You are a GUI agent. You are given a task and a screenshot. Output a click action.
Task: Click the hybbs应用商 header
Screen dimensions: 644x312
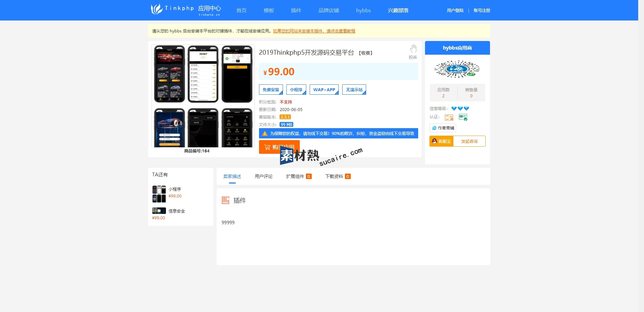point(458,48)
